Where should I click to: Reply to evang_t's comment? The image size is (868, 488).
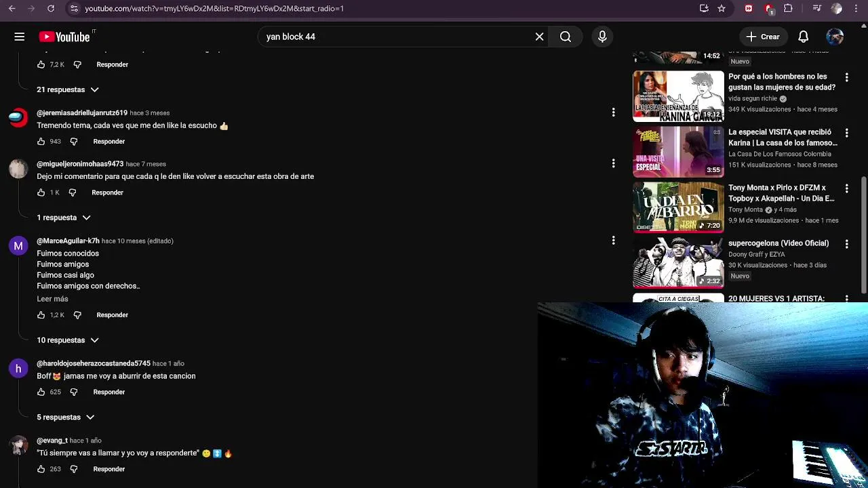(x=109, y=469)
